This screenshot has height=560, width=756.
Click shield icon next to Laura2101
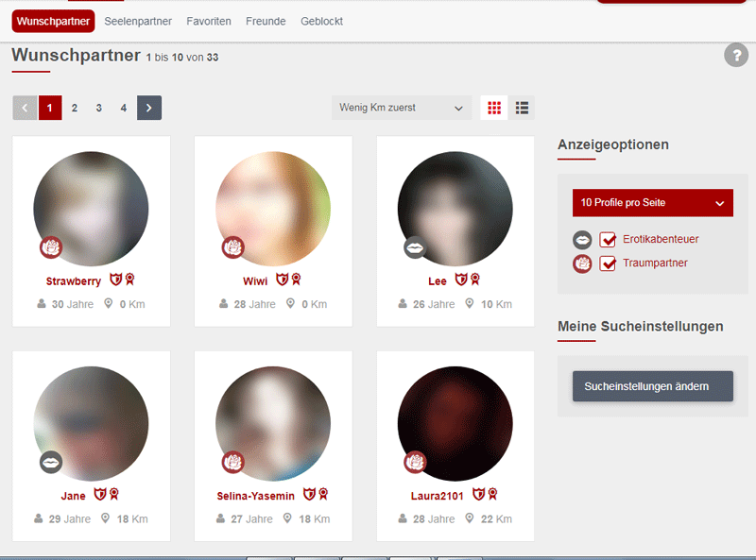pos(478,495)
